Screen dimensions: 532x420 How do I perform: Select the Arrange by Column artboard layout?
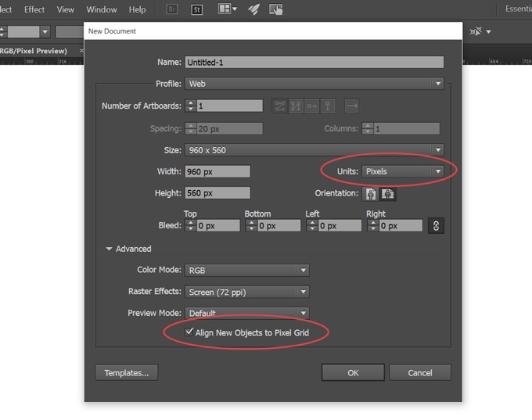coord(328,106)
